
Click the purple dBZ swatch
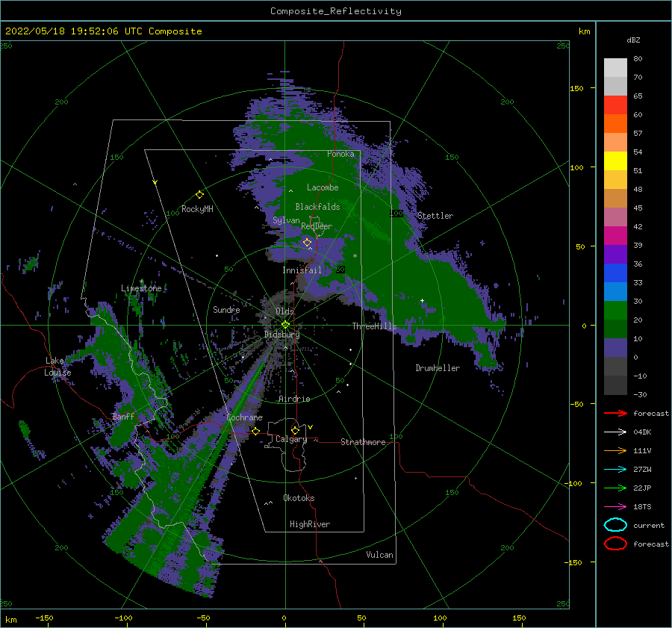pyautogui.click(x=615, y=255)
